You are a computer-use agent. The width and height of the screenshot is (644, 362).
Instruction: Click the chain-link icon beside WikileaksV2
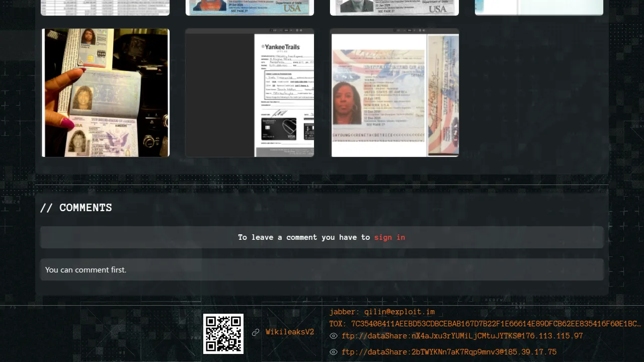[256, 332]
